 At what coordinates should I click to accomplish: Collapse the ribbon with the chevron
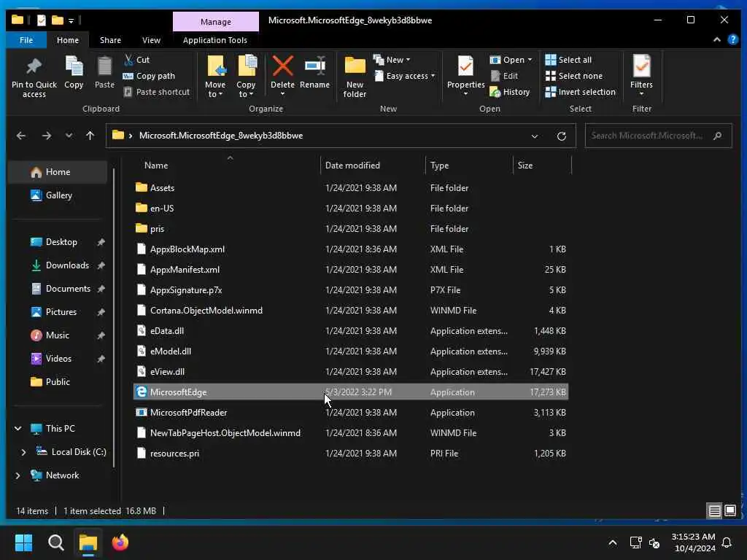[716, 40]
